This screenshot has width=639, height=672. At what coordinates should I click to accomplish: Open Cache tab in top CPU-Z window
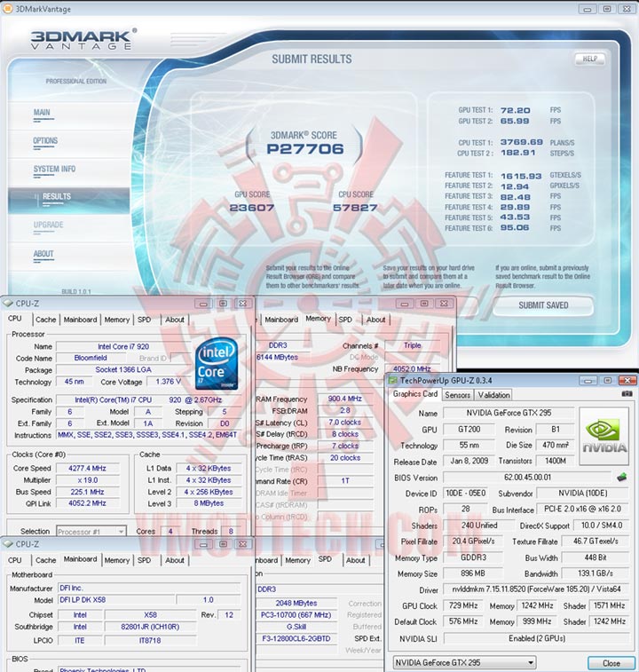click(46, 320)
